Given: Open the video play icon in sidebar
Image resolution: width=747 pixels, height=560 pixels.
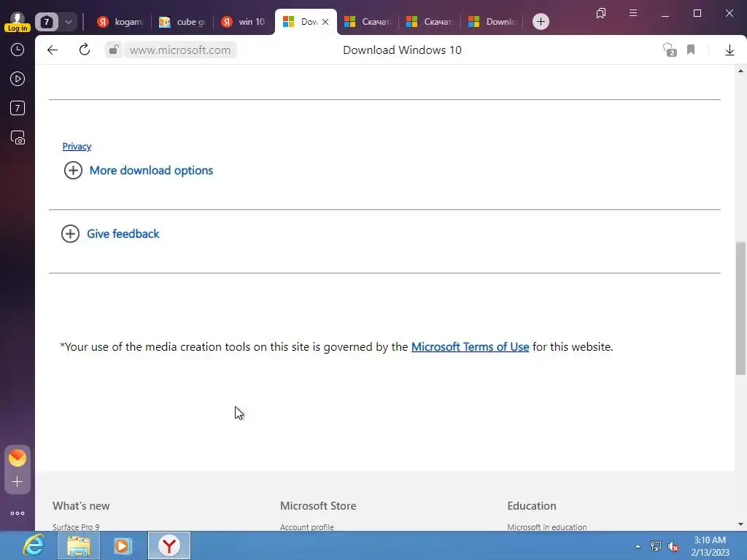Looking at the screenshot, I should pos(18,79).
